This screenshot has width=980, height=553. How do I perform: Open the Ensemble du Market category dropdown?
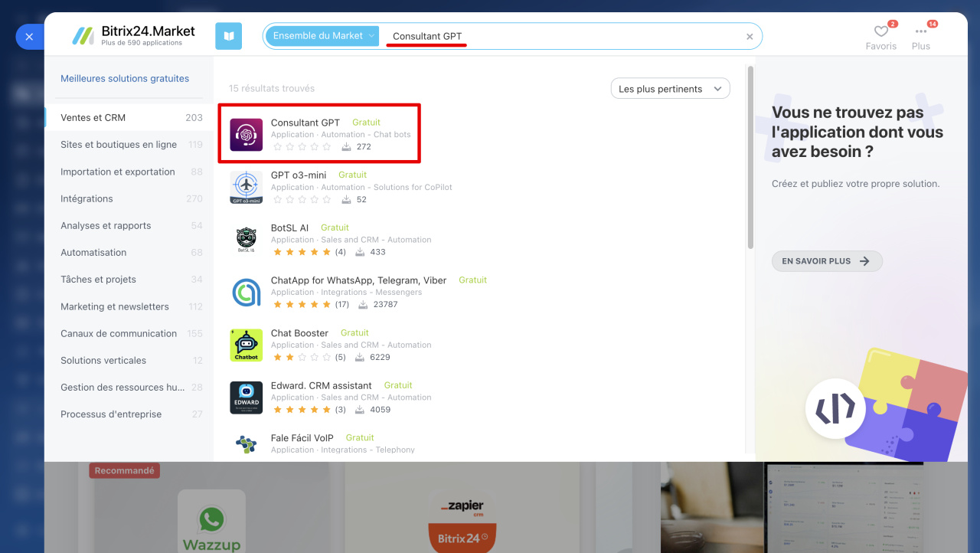(x=322, y=36)
